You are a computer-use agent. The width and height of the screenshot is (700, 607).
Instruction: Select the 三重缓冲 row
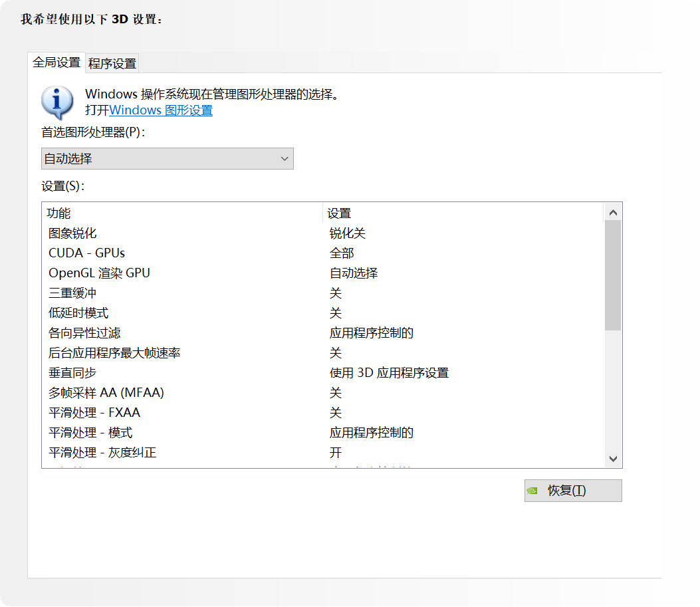(324, 293)
